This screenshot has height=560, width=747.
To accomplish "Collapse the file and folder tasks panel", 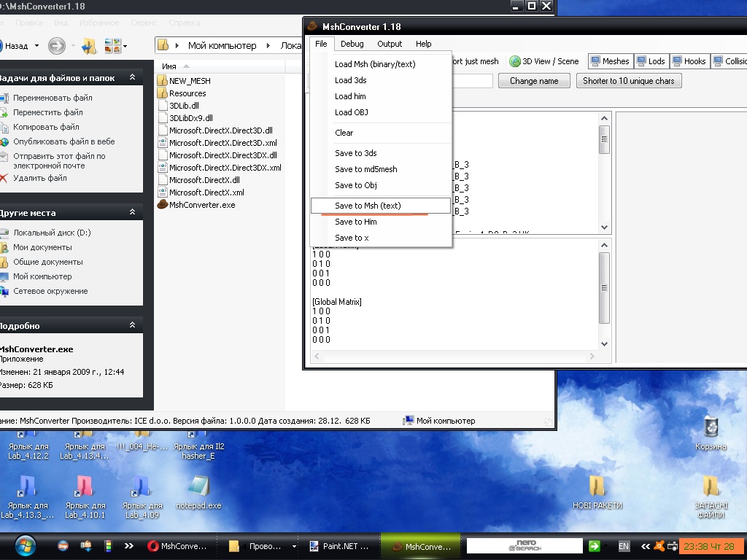I will click(132, 77).
